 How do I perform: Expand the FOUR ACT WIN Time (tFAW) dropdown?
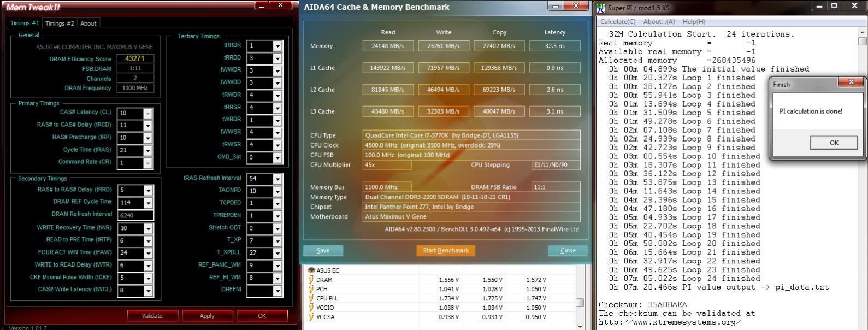(147, 253)
